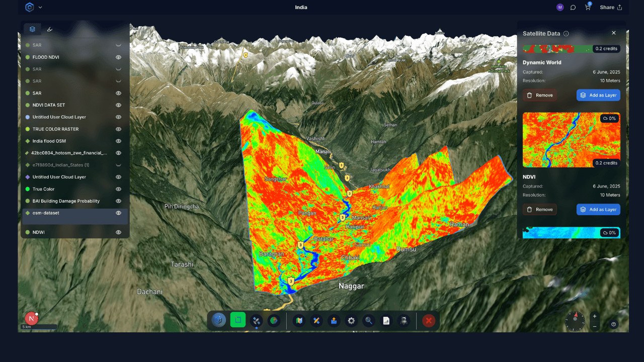The height and width of the screenshot is (362, 644).
Task: Switch to the layers stack tab
Action: [x=33, y=29]
